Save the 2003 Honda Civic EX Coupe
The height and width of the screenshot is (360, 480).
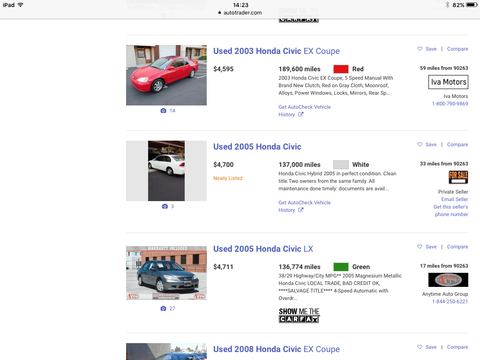point(427,49)
